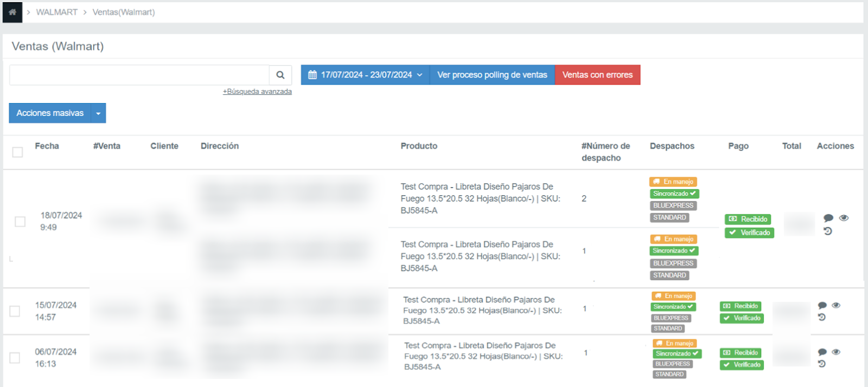The image size is (868, 387).
Task: View the 18/07/2024 sale with the eye icon
Action: (x=844, y=218)
